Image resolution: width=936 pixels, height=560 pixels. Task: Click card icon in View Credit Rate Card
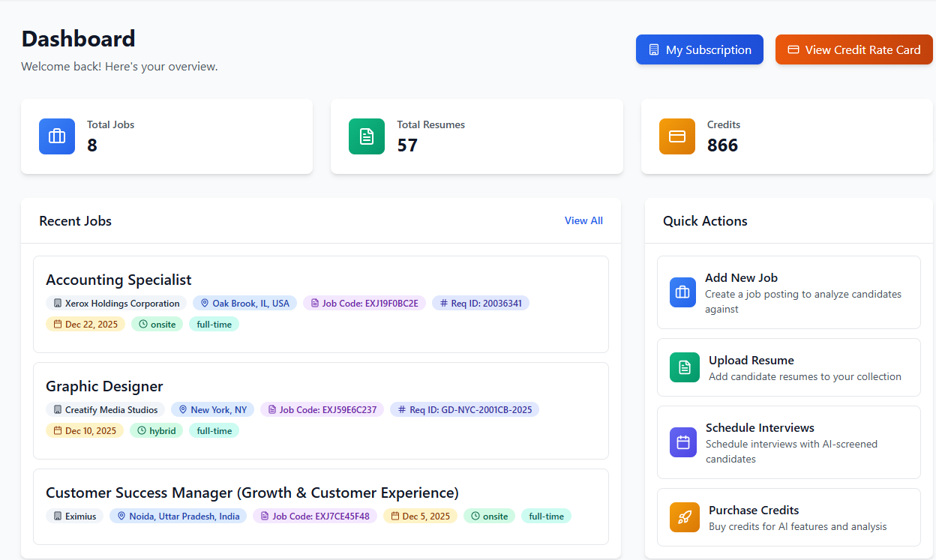[x=793, y=49]
